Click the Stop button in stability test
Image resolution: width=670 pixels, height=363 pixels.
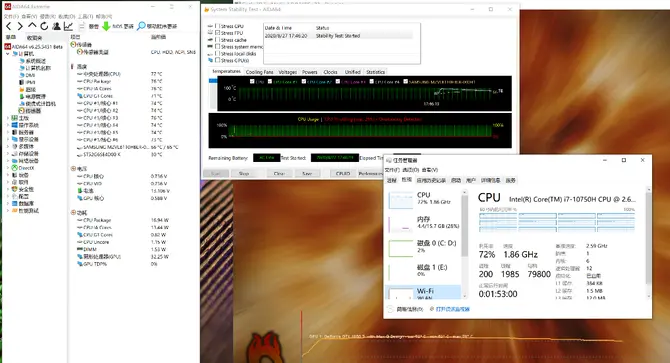point(244,173)
